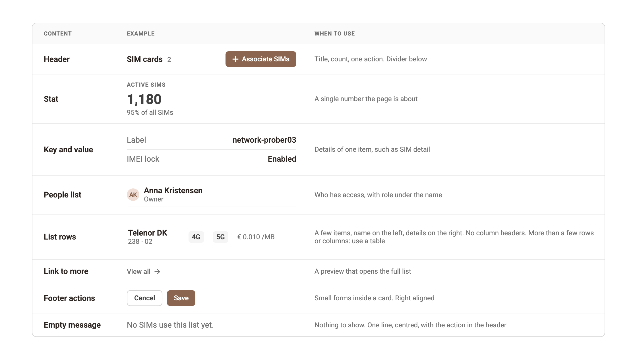Click the WHEN TO USE column header
This screenshot has width=637, height=364.
click(335, 34)
